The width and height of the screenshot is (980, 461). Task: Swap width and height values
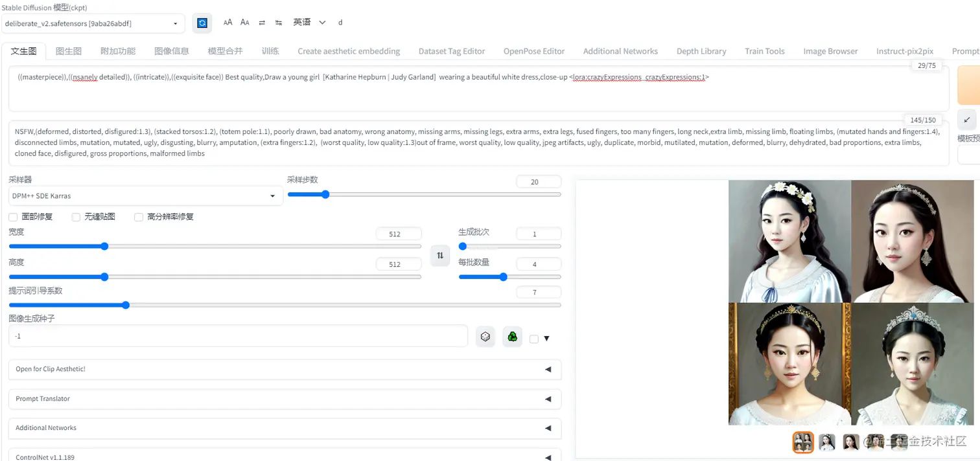click(440, 256)
